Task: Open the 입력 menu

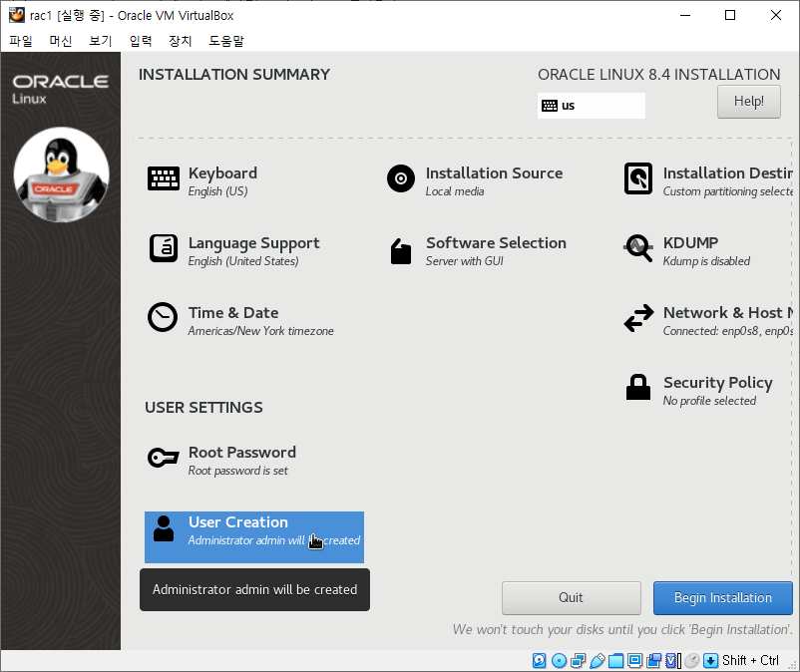Action: tap(141, 41)
